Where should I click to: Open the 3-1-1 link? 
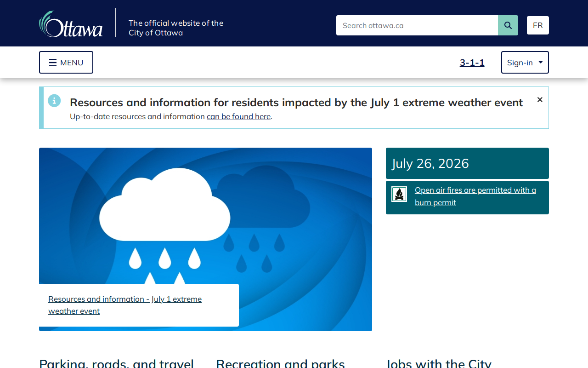[x=472, y=63]
